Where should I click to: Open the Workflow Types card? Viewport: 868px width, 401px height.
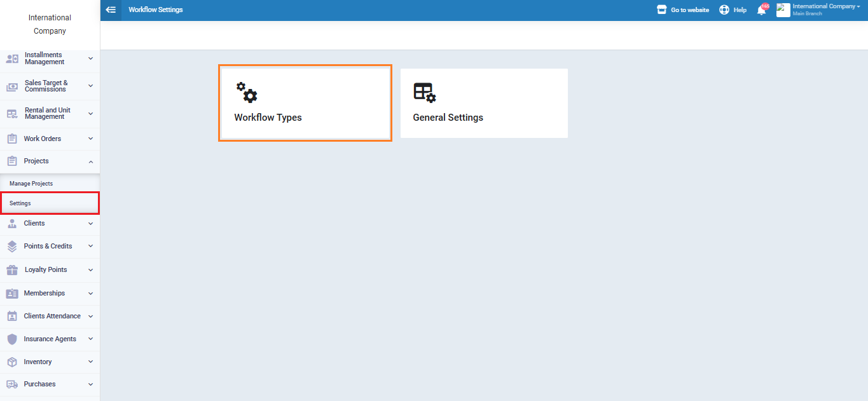tap(305, 103)
